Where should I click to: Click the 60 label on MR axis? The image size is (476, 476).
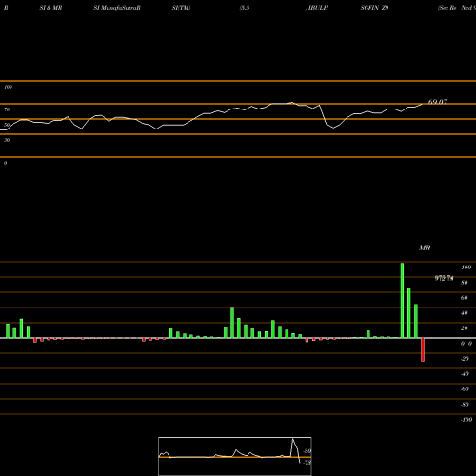(x=465, y=298)
